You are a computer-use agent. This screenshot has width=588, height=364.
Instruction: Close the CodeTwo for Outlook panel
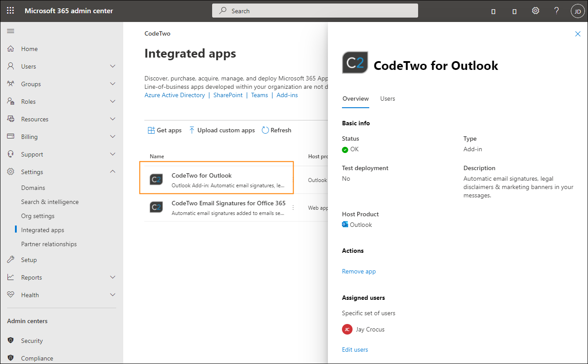coord(577,34)
